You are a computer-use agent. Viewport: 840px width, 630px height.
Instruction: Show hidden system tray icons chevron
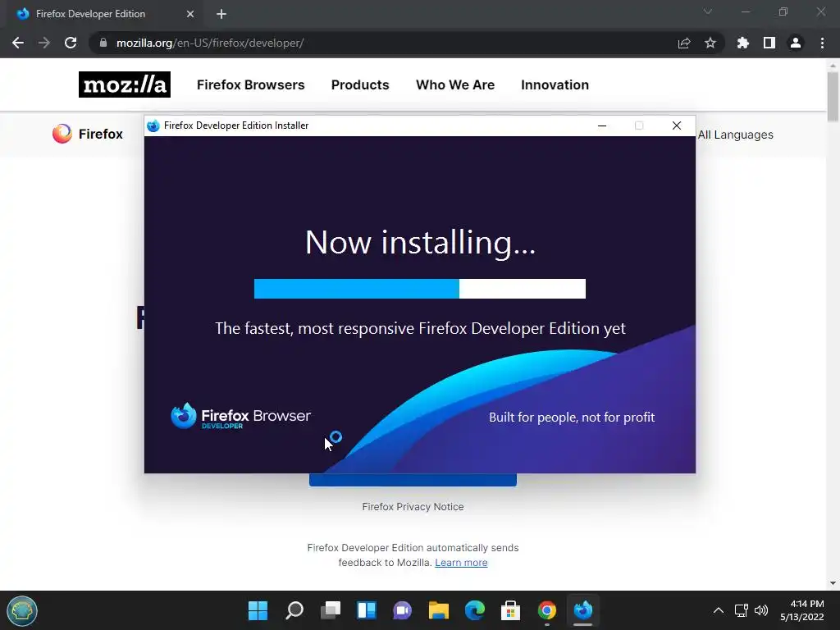pos(719,610)
